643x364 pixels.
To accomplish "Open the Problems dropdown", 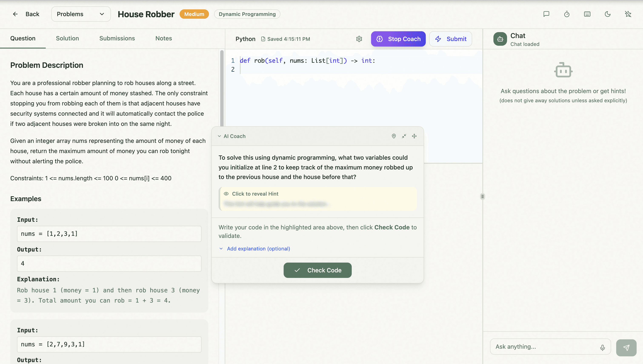I will pyautogui.click(x=81, y=14).
